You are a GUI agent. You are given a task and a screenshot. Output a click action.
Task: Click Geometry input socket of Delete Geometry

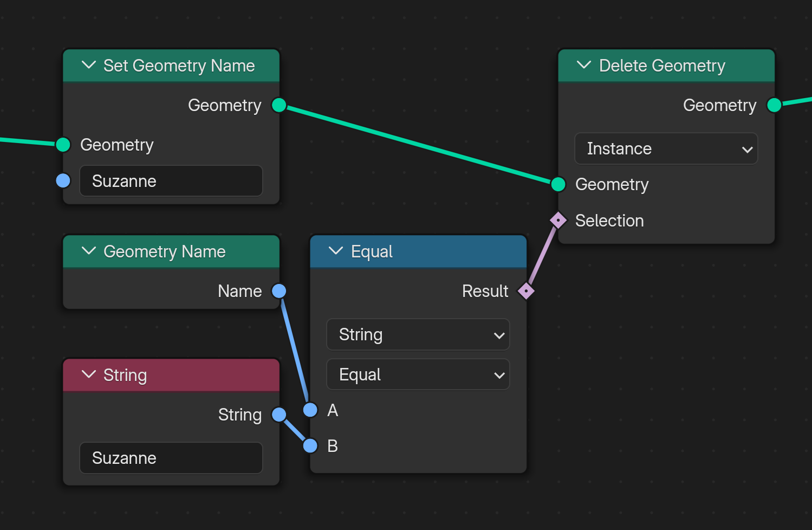pyautogui.click(x=558, y=184)
